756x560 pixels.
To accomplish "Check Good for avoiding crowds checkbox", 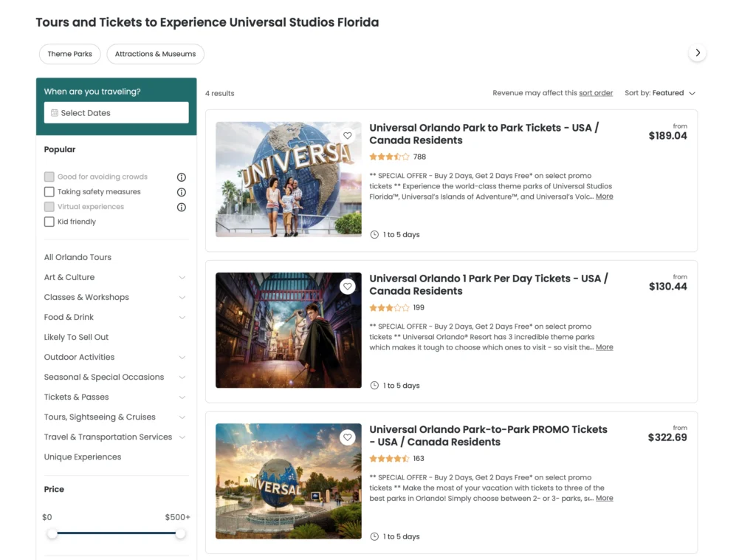I will (49, 177).
